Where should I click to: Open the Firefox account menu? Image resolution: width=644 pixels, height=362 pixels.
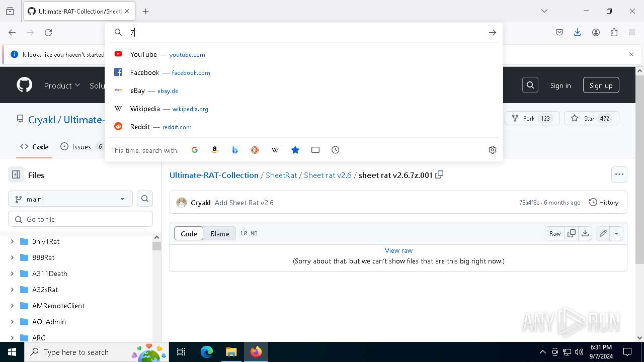click(596, 33)
